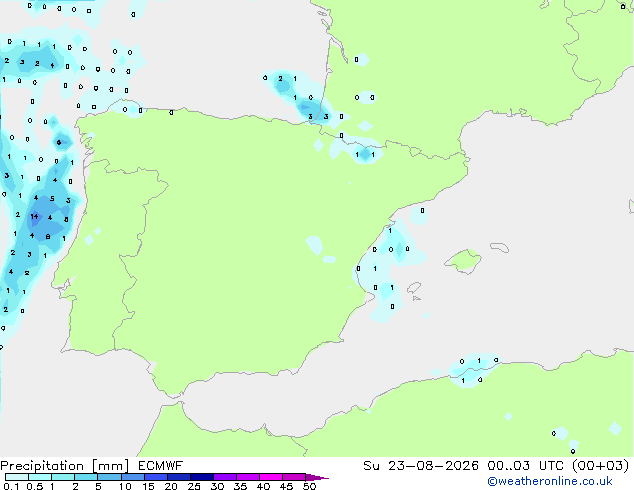Select the 5–10 mm legend color swatch

coord(109,477)
